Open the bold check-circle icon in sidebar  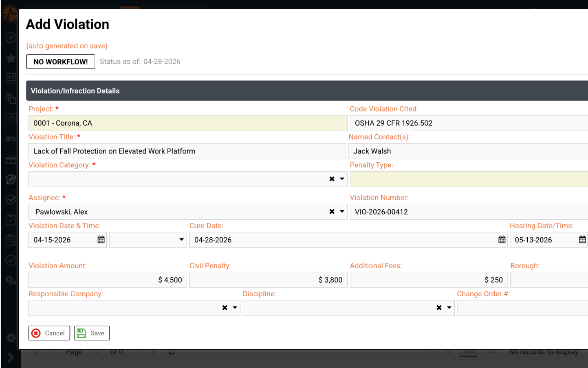pos(11,199)
